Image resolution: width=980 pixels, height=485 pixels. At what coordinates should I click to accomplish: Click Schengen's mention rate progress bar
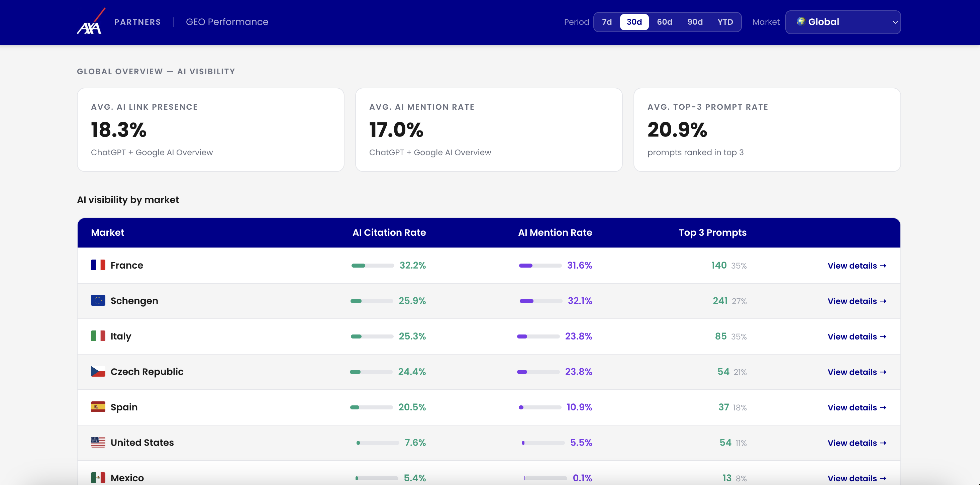(x=541, y=301)
